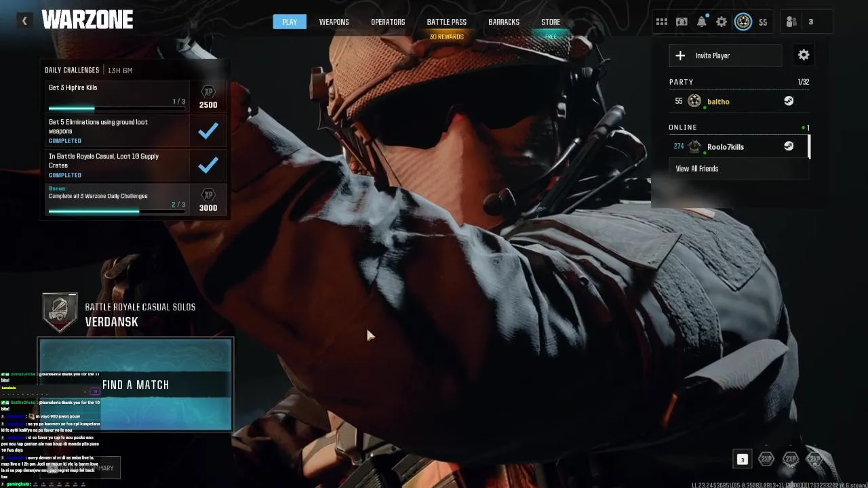Go back using the arrow beside Warzone logo
The height and width of the screenshot is (488, 868).
click(24, 21)
